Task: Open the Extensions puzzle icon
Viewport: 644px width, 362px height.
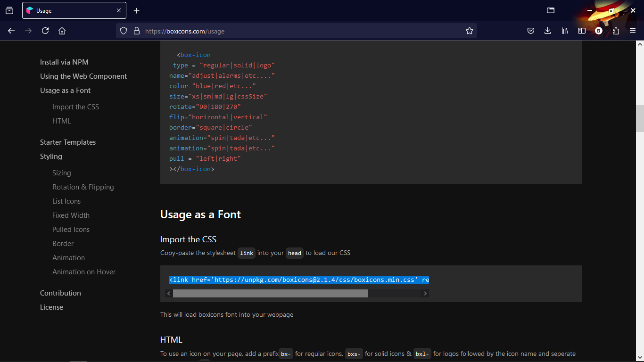Action: tap(616, 31)
